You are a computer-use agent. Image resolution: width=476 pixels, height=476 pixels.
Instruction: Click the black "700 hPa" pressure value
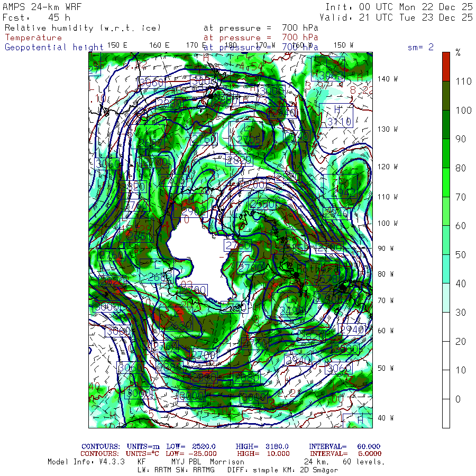[x=300, y=28]
